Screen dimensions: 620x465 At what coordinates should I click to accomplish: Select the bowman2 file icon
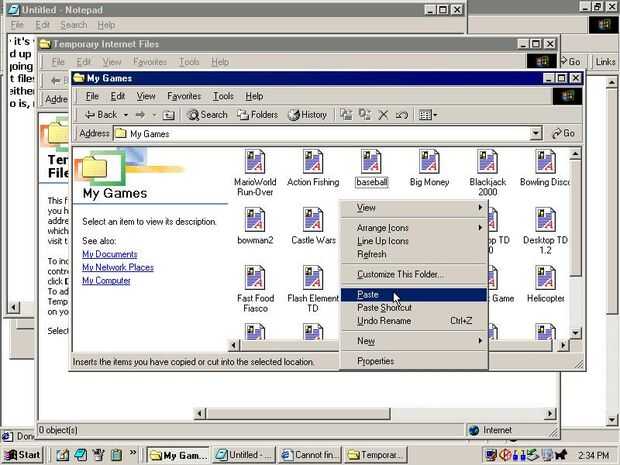pyautogui.click(x=255, y=220)
